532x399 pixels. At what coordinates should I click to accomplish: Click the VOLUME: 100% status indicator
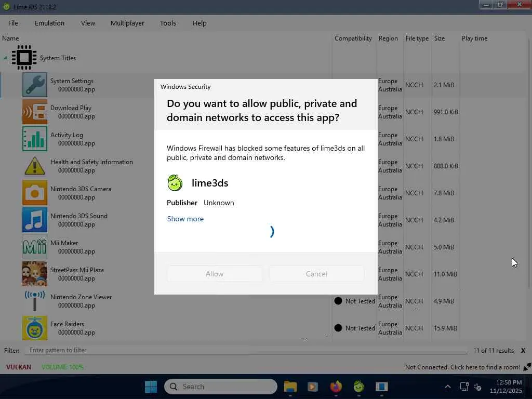[62, 367]
